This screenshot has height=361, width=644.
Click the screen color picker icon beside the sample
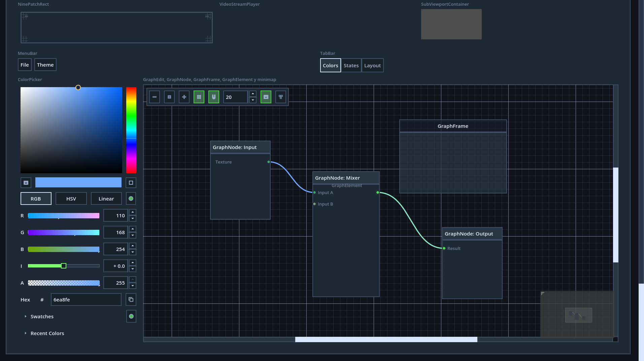pos(26,182)
